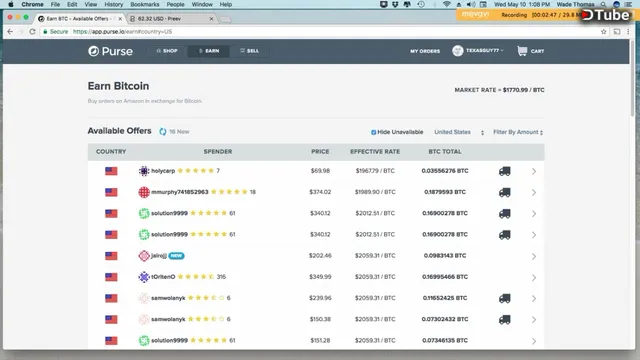
Task: Open tOritenO offer chevron
Action: coord(534,278)
